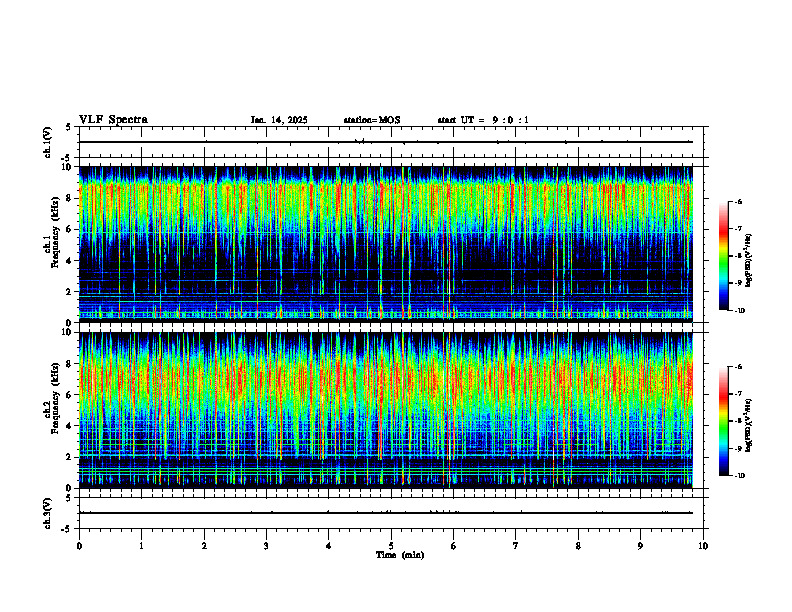
Task: Click the "8" tick on Time axis
Action: pos(578,546)
